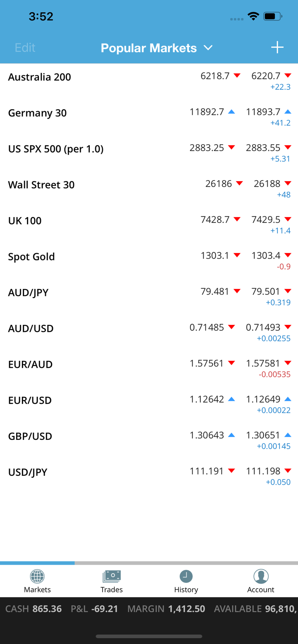
Task: Open the Popular Markets title selector
Action: (x=149, y=48)
